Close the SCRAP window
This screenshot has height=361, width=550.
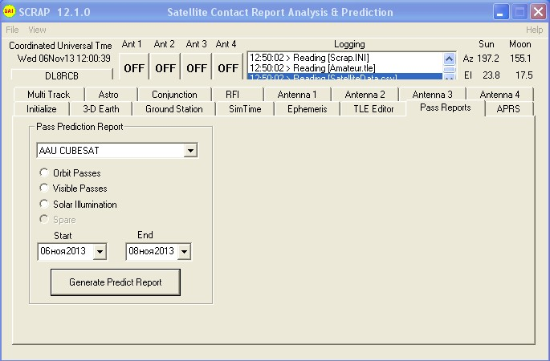(538, 12)
